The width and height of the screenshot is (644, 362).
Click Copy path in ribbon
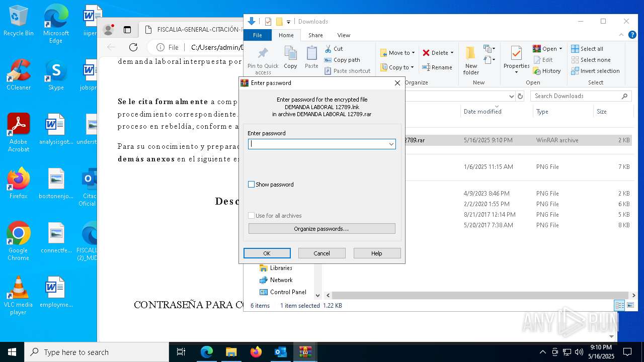pyautogui.click(x=342, y=60)
